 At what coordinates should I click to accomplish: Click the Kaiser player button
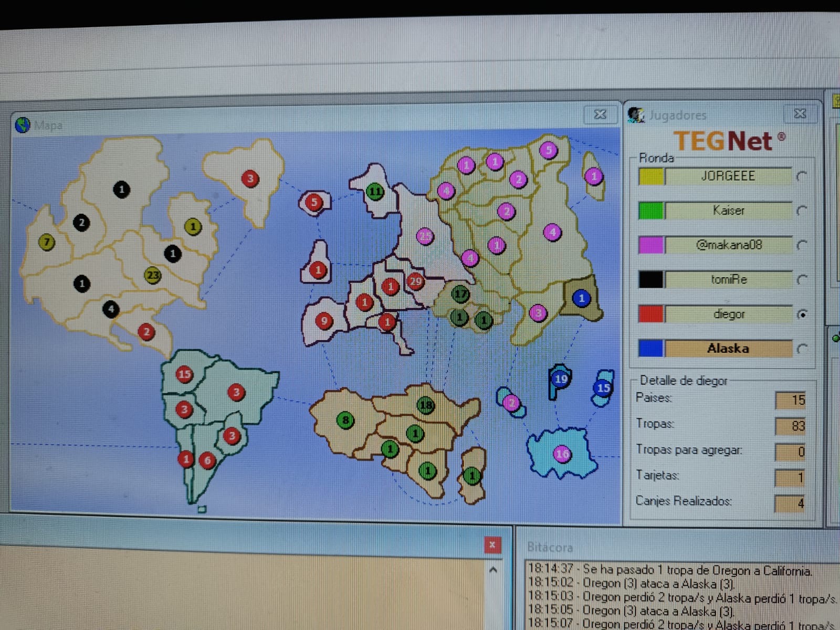tap(728, 211)
